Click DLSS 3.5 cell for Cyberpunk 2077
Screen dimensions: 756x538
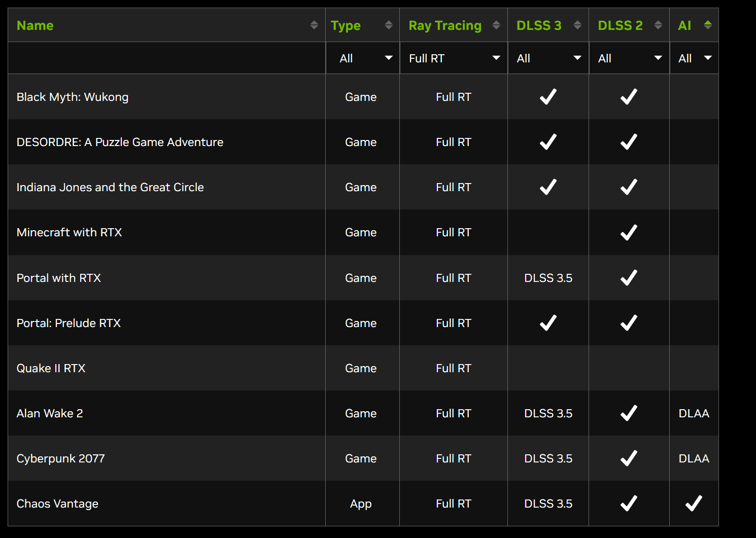coord(548,458)
